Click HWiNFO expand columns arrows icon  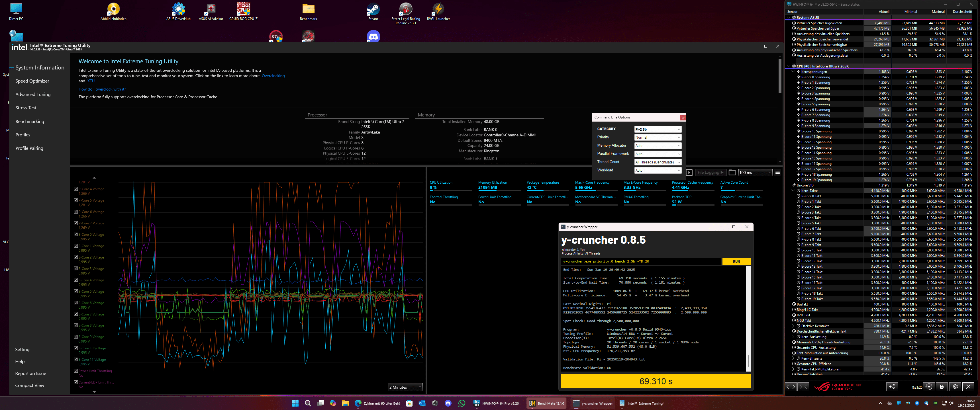click(x=791, y=386)
